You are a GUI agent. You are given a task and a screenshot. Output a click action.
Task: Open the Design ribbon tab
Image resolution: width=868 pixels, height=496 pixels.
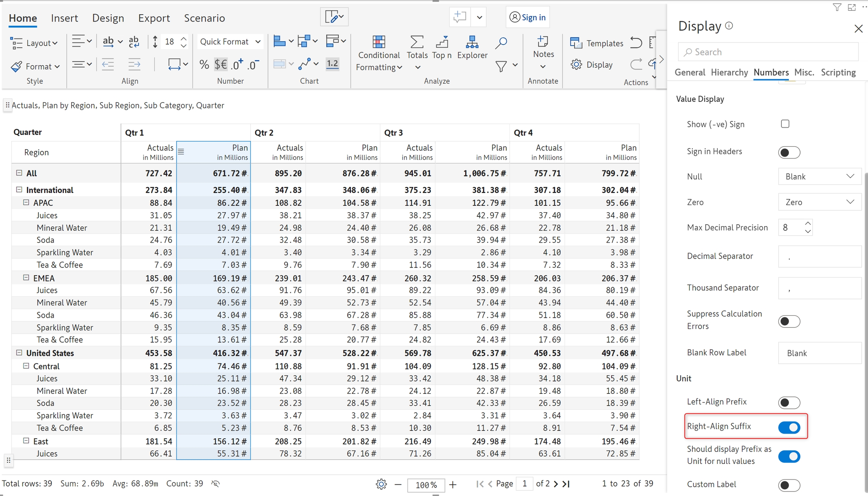(x=108, y=18)
